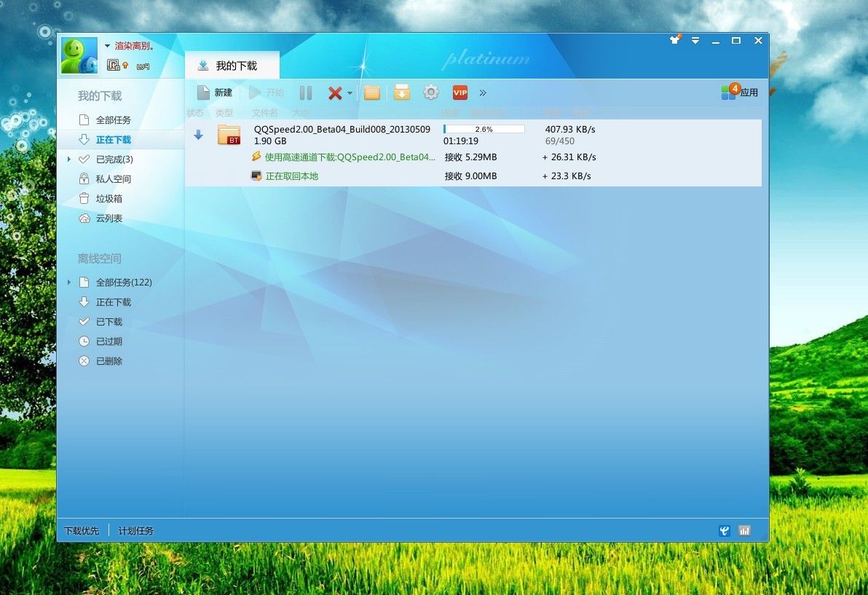Image resolution: width=868 pixels, height=595 pixels.
Task: Click the 开始 start button
Action: 267,92
